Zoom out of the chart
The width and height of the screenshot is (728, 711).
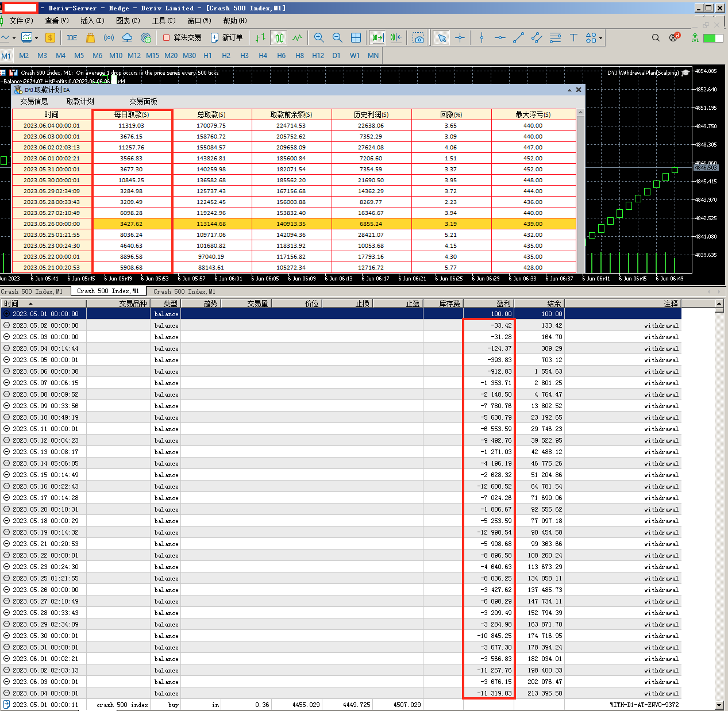tap(337, 38)
